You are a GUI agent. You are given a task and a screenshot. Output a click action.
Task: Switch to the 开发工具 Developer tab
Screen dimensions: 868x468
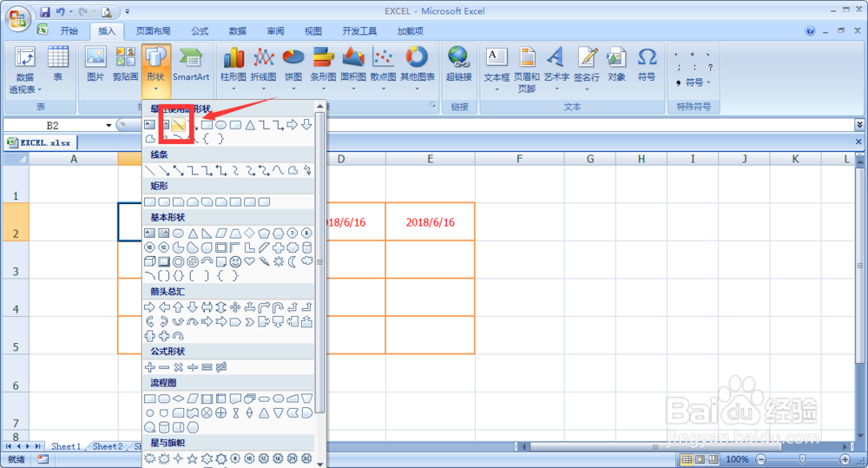(x=359, y=31)
